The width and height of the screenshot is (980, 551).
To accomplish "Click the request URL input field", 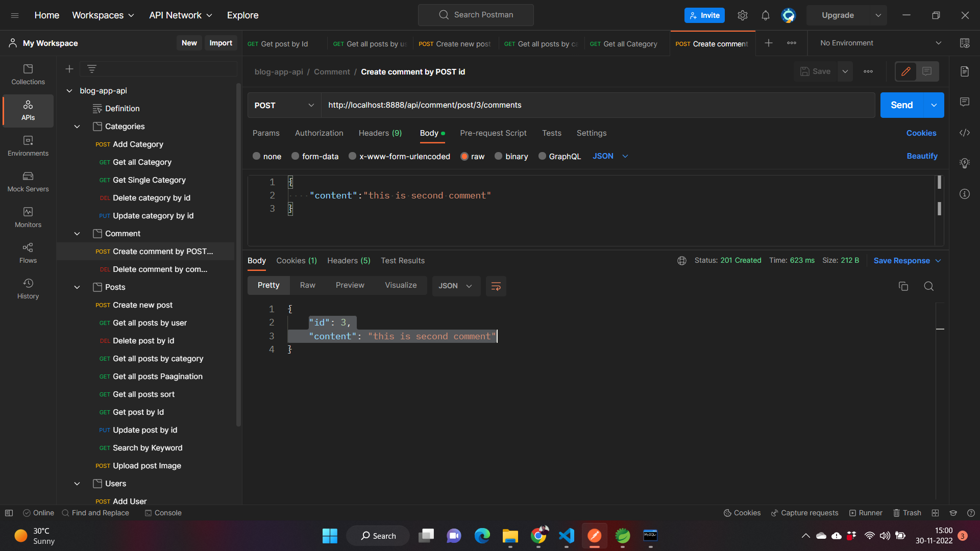I will coord(597,105).
